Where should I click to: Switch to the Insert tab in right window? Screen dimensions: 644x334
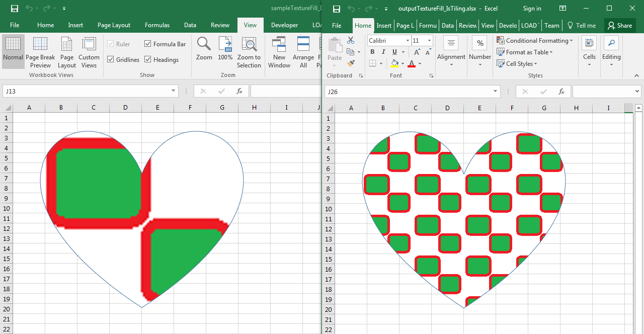pos(384,26)
